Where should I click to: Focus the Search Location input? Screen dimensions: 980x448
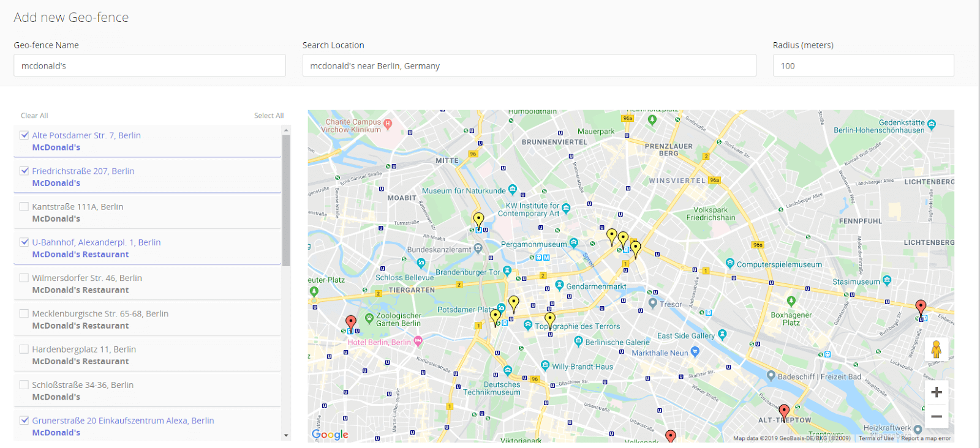[x=529, y=65]
